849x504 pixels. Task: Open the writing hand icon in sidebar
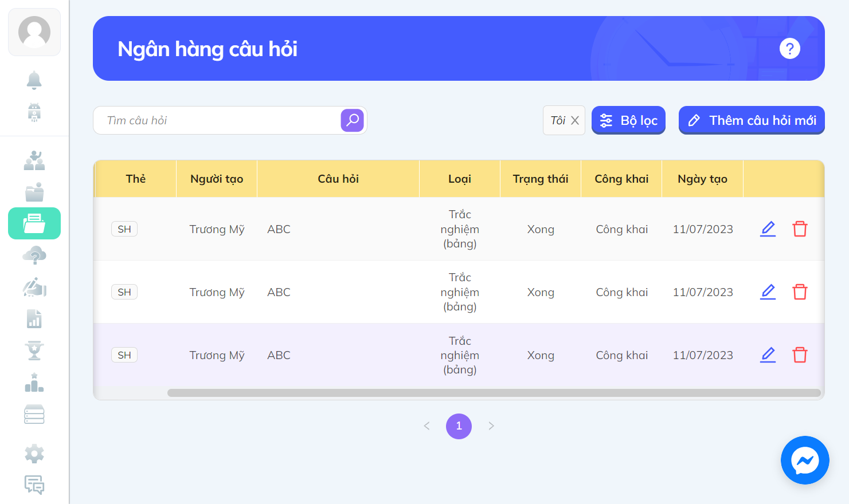[34, 287]
